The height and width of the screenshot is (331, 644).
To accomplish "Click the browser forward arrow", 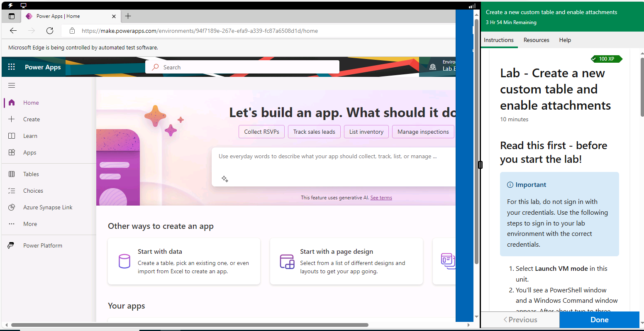I will [32, 31].
